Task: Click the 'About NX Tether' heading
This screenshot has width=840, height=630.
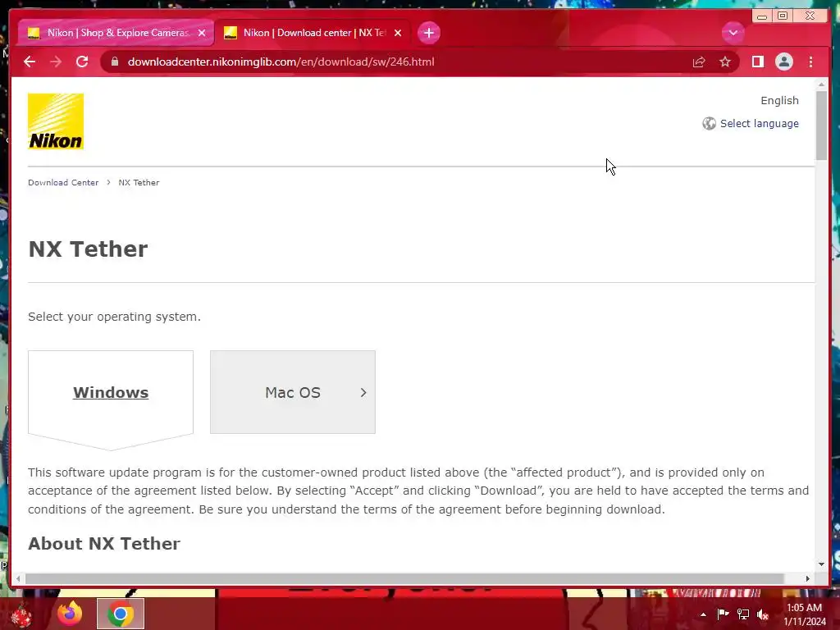Action: click(104, 543)
